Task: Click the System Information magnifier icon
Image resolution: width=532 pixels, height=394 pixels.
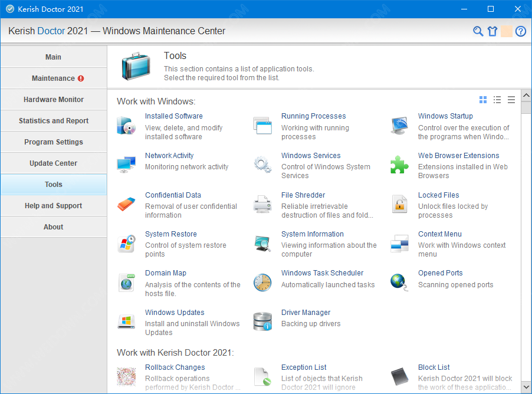Action: [262, 244]
